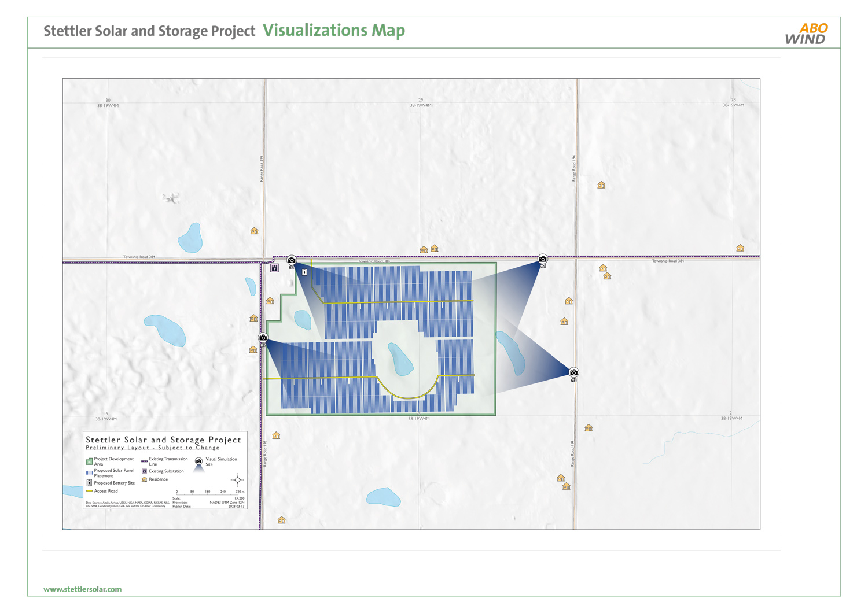Click the section 30 label 38-19W4M

[108, 105]
